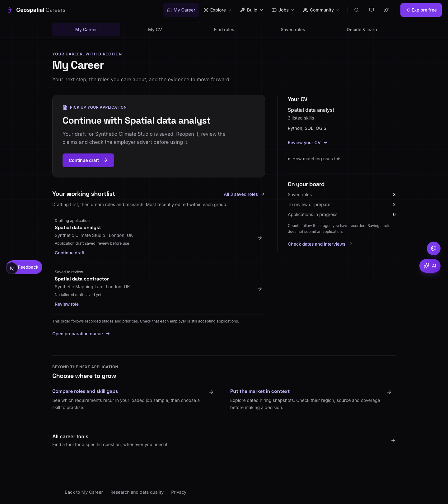Switch to the Find roles tab
The image size is (448, 504).
[x=224, y=30]
